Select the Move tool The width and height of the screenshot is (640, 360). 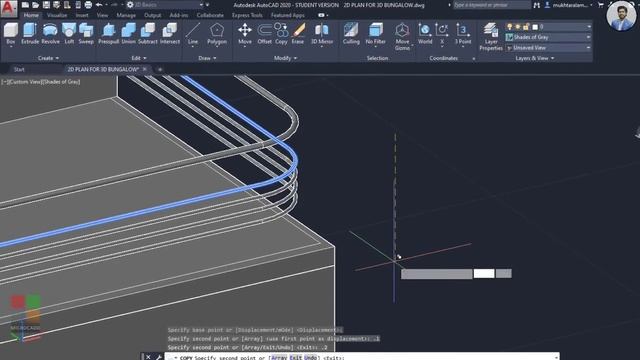(x=245, y=33)
